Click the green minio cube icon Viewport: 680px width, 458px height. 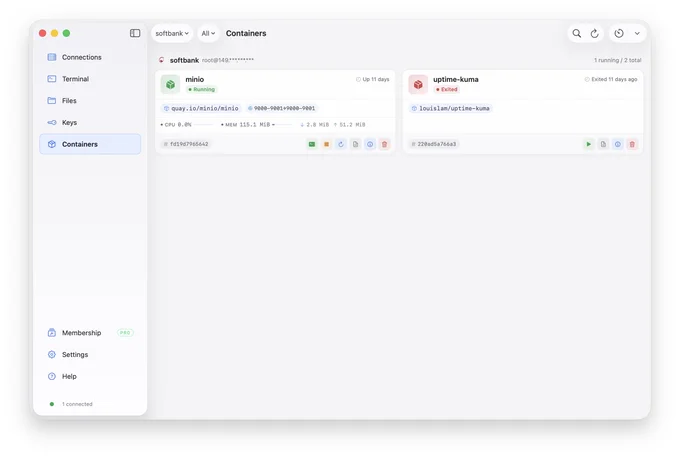(x=170, y=84)
